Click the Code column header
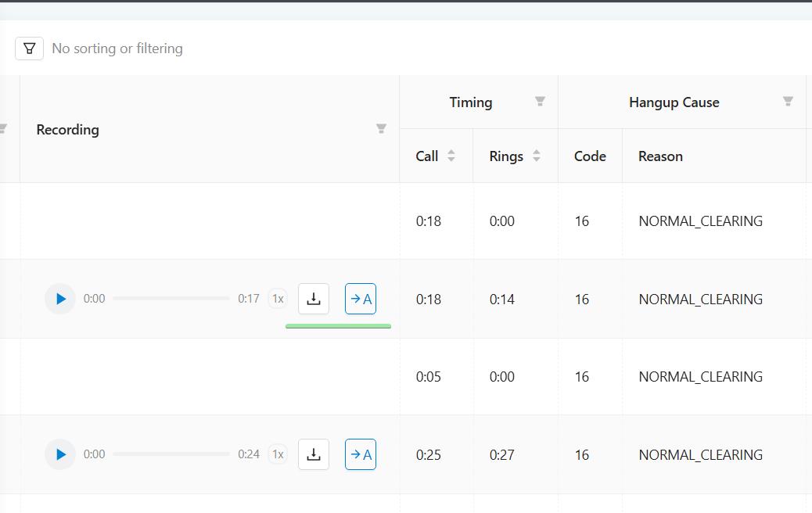 point(590,156)
